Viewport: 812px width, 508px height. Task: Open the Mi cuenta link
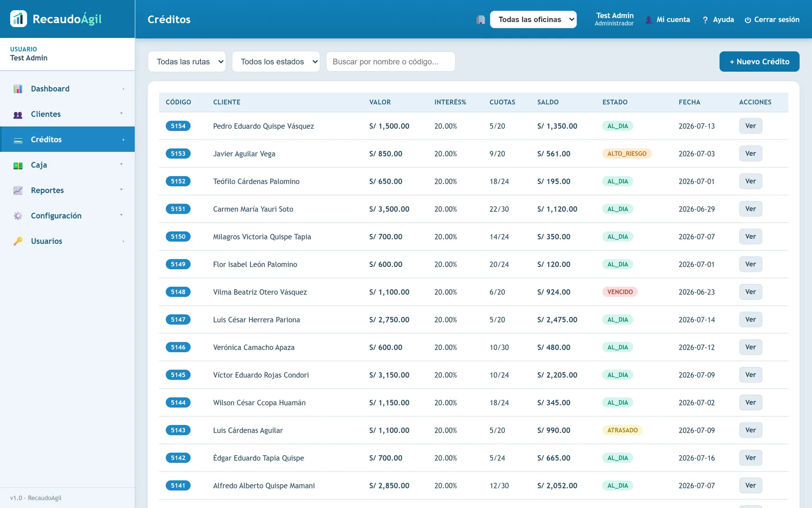coord(668,19)
